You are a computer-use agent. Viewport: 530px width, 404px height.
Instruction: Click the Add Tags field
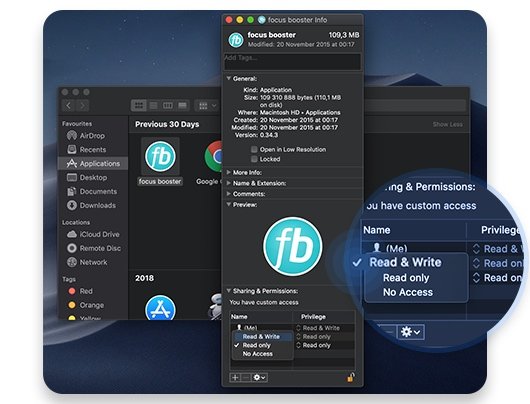[293, 62]
